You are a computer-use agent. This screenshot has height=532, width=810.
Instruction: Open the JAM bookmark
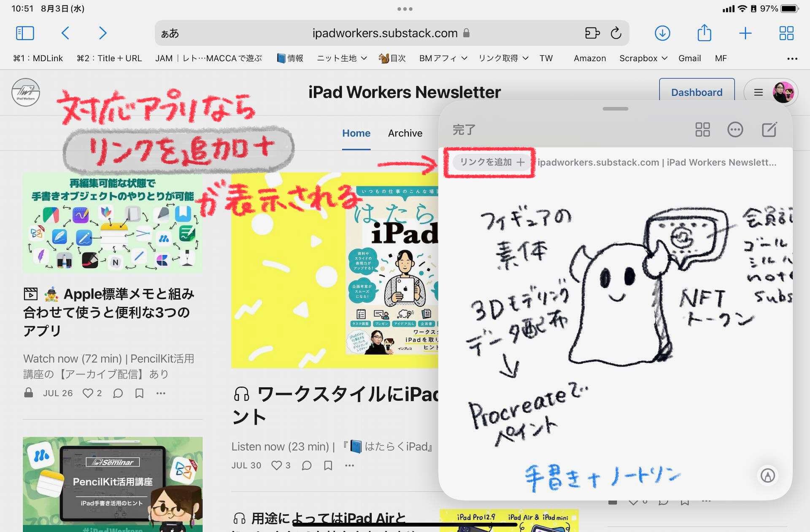208,58
